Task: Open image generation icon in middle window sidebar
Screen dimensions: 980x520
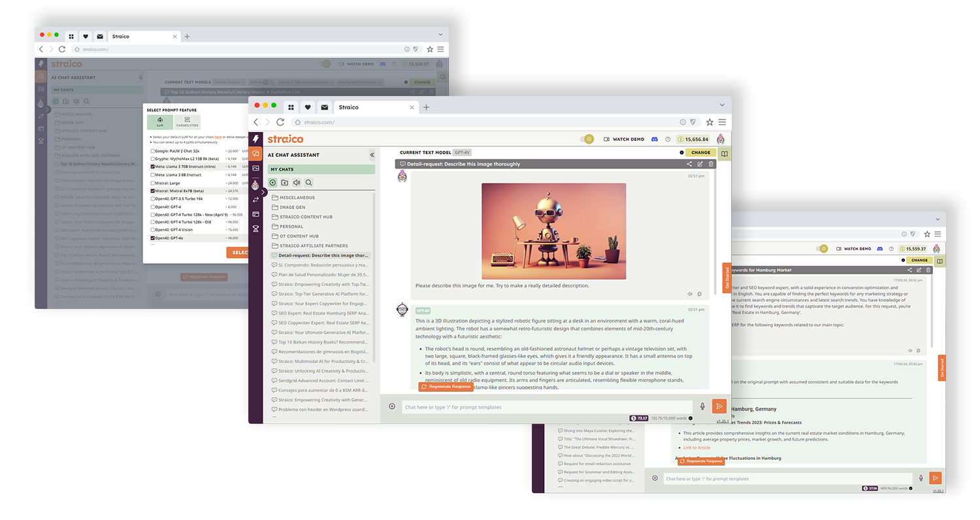Action: coord(255,169)
